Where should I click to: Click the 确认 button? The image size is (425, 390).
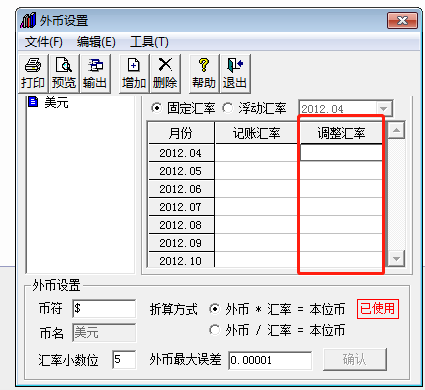coord(355,359)
